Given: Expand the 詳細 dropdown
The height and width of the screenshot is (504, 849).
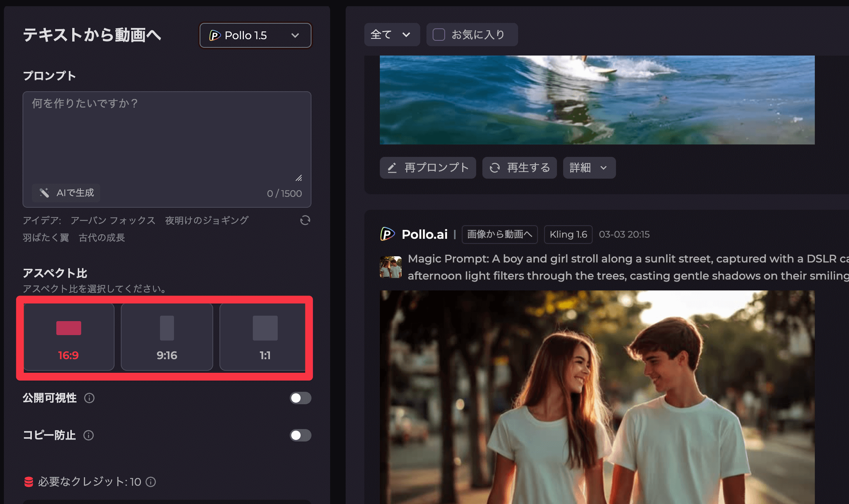Looking at the screenshot, I should point(589,168).
